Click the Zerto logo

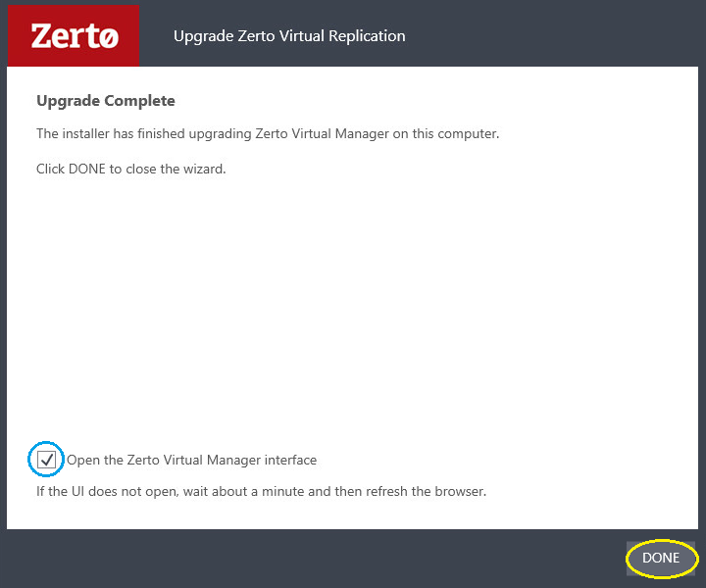pos(74,36)
